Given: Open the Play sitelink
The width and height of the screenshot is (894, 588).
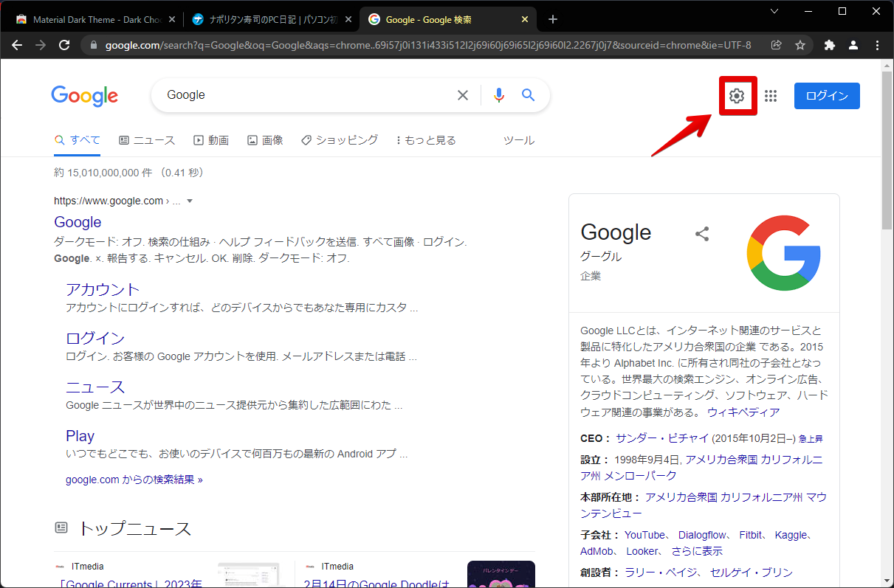Looking at the screenshot, I should tap(80, 436).
